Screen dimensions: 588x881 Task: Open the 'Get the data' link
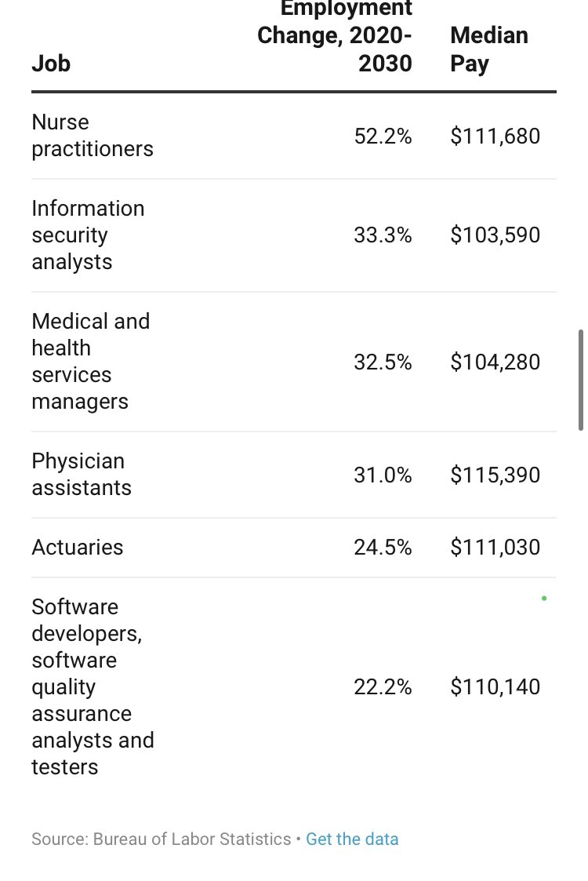tap(352, 839)
